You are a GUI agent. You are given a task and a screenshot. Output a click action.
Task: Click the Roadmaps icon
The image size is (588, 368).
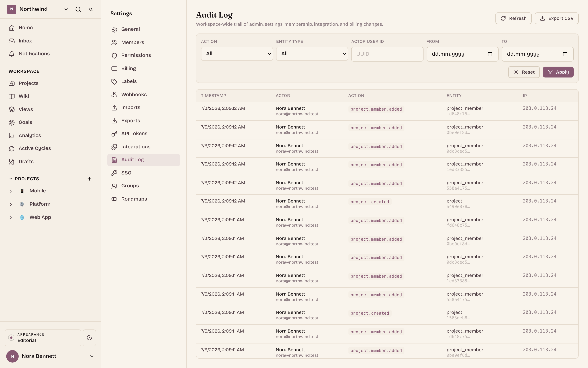tap(114, 199)
